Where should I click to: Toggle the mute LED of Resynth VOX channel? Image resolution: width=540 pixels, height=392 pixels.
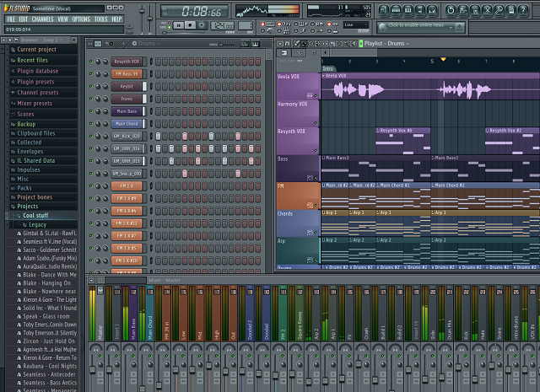tap(91, 62)
